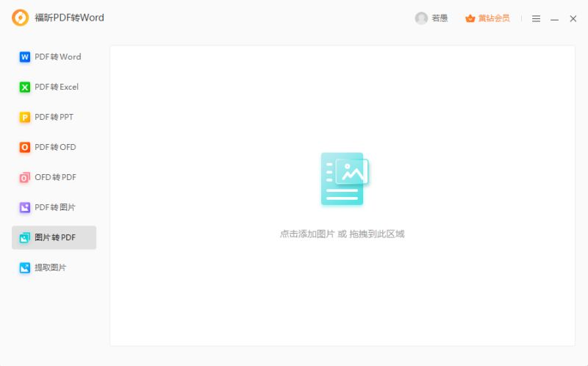Click the Foxit orange logo icon
588x366 pixels.
(x=21, y=18)
